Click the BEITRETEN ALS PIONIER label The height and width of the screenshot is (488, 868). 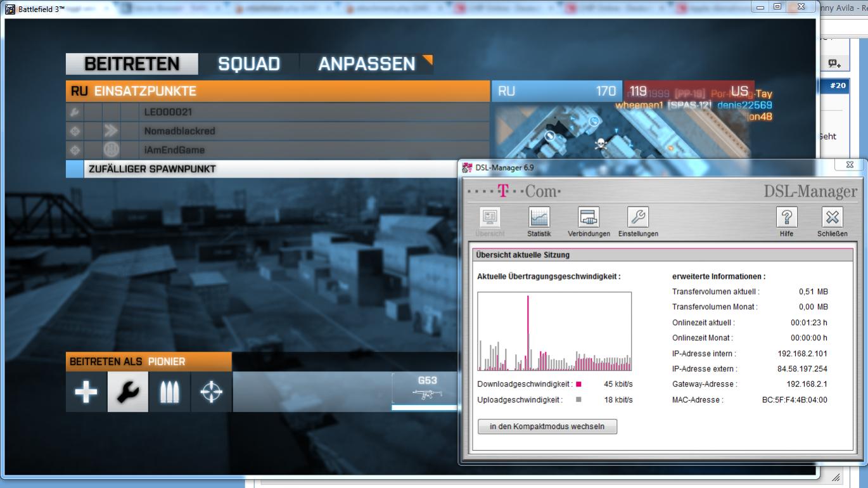148,361
